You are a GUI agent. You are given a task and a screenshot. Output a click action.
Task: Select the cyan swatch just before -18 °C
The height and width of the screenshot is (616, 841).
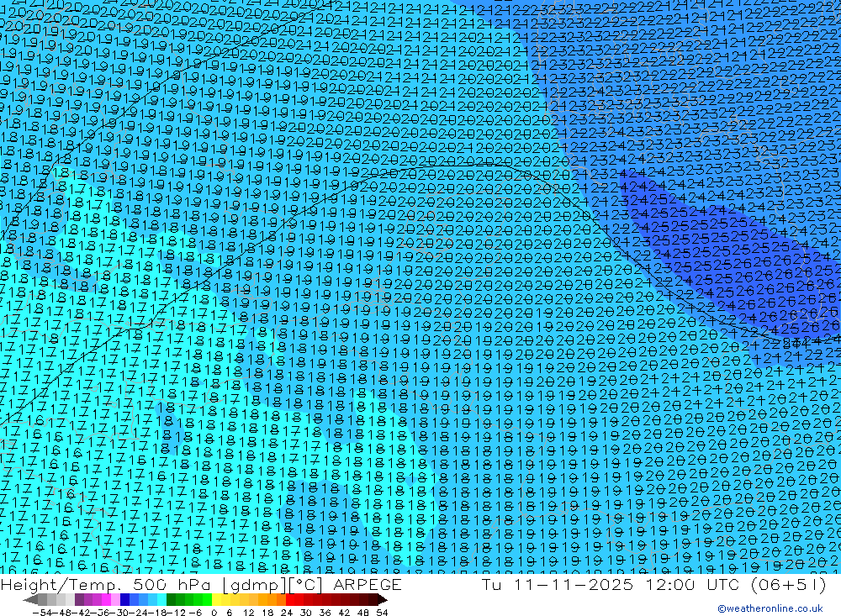coord(161,599)
